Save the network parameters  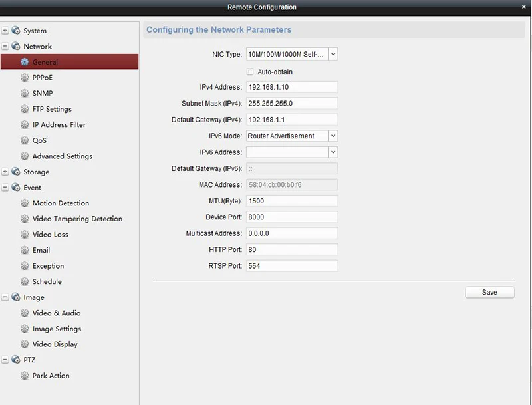click(x=489, y=293)
